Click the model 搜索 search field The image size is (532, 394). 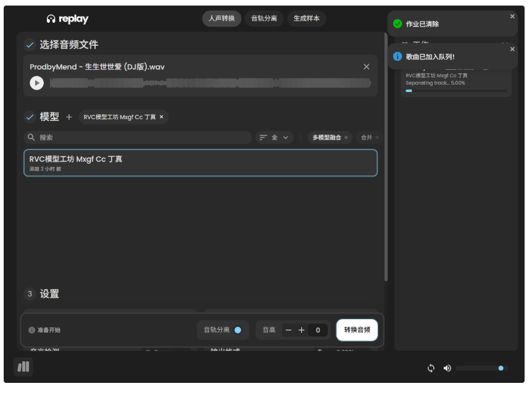click(138, 138)
